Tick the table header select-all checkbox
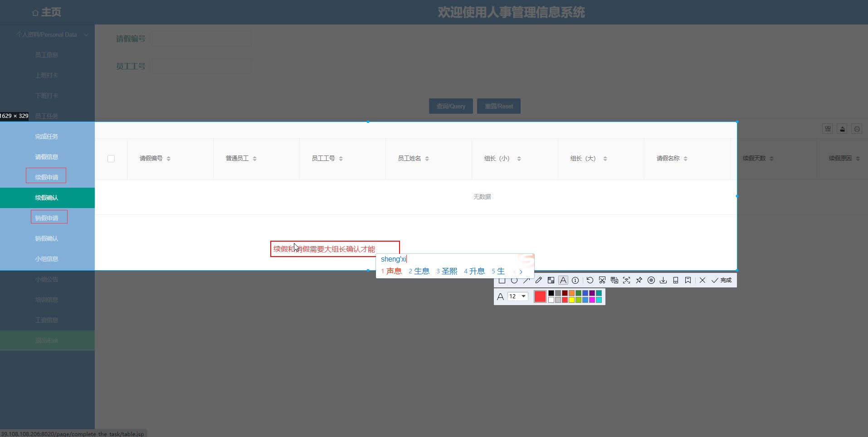This screenshot has height=437, width=868. 111,159
